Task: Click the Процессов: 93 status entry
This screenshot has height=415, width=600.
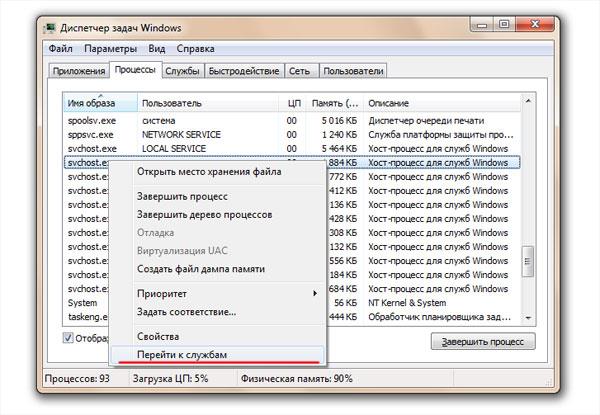Action: pyautogui.click(x=77, y=379)
